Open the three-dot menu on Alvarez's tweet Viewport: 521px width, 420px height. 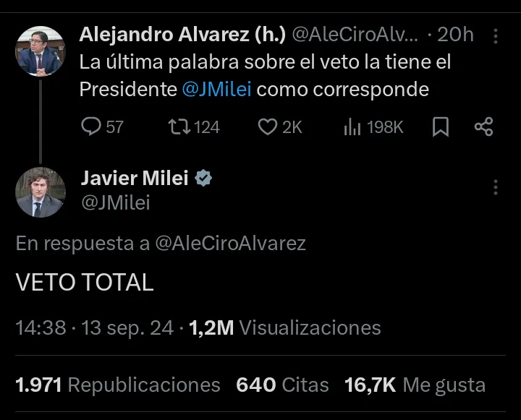(x=495, y=35)
